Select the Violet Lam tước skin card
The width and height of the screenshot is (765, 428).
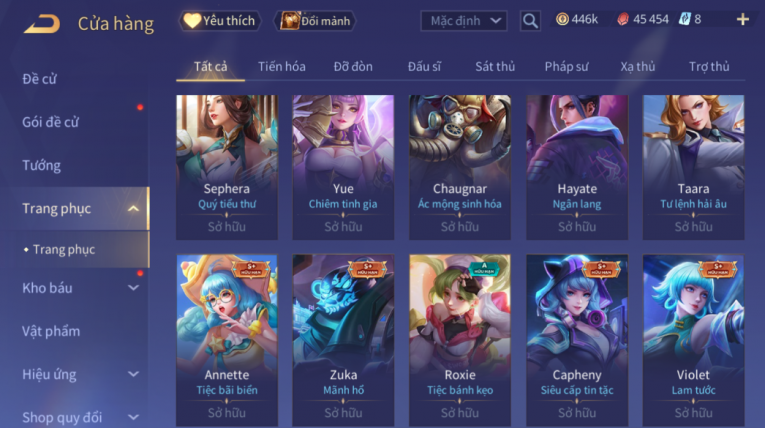tap(693, 340)
